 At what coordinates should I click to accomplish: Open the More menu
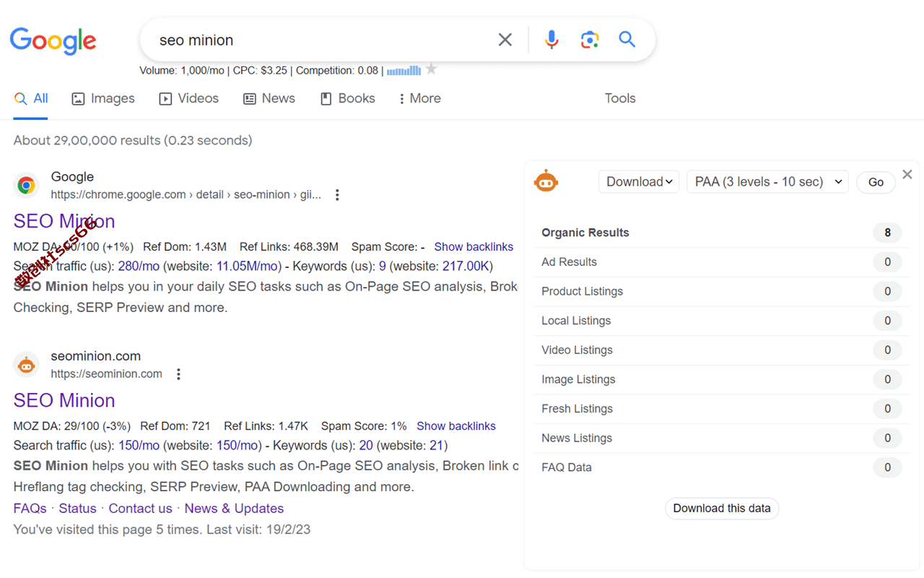[x=419, y=99]
